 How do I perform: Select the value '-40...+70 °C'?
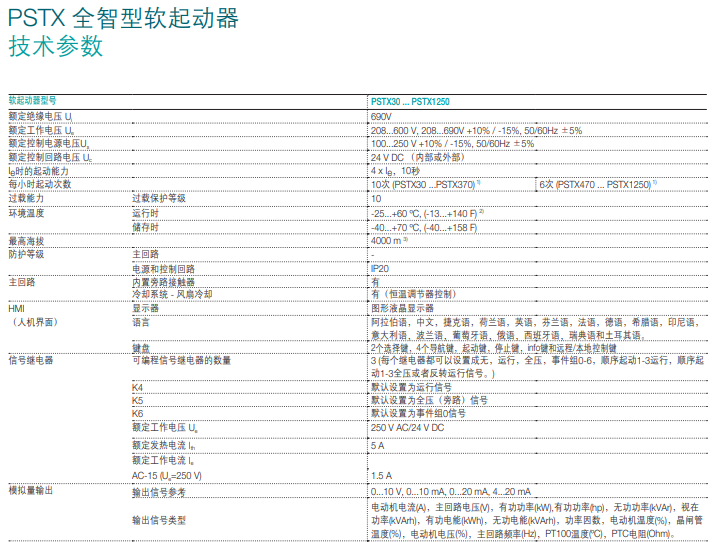395,227
